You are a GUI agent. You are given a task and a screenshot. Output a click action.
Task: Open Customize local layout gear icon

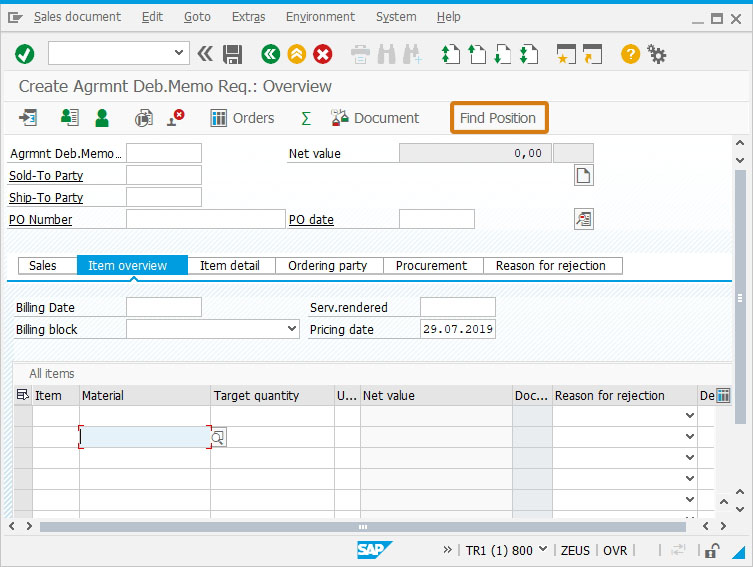coord(656,54)
